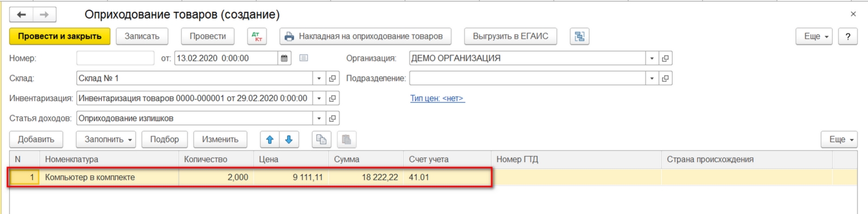
Task: Open Инвентаризация document icon
Action: [x=333, y=98]
